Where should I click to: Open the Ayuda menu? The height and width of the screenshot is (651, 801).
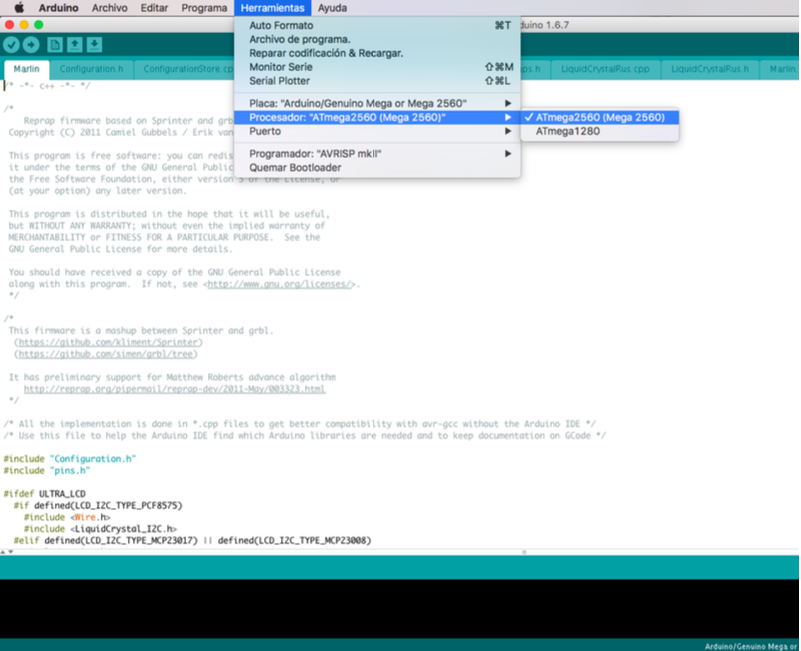pyautogui.click(x=332, y=8)
